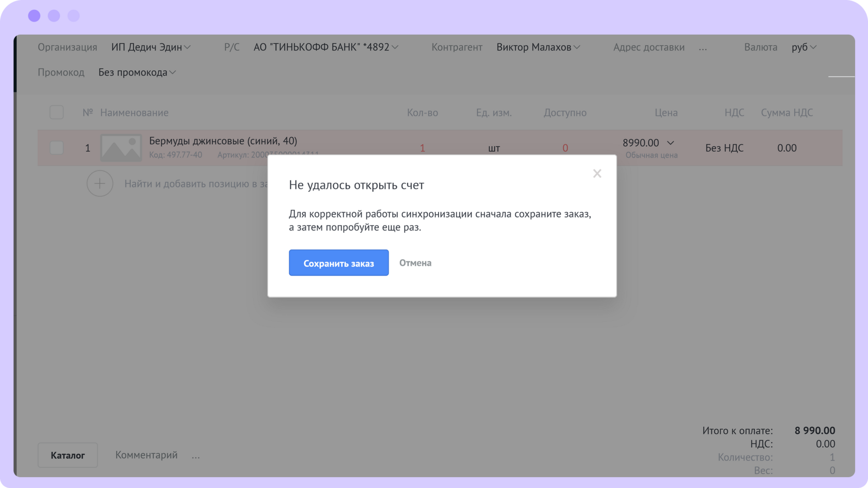Open the 8990.00 price type dropdown
Viewport: 868px width, 488px height.
[670, 143]
